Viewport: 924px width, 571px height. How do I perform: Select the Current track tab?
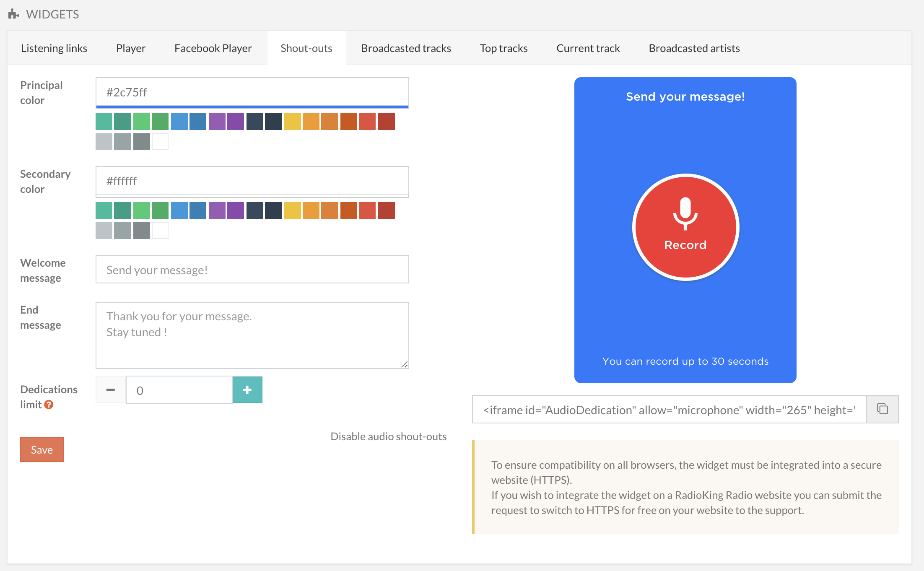[x=588, y=48]
